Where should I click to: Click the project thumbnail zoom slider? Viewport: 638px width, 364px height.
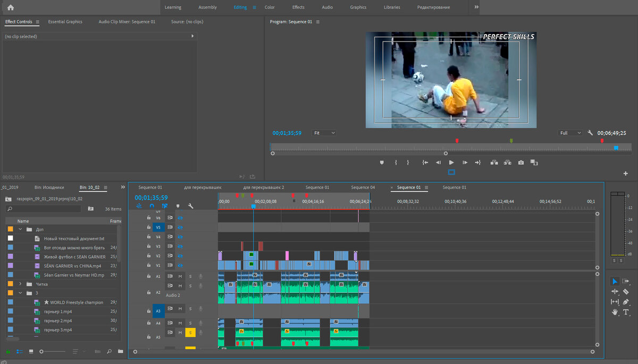[x=43, y=351]
